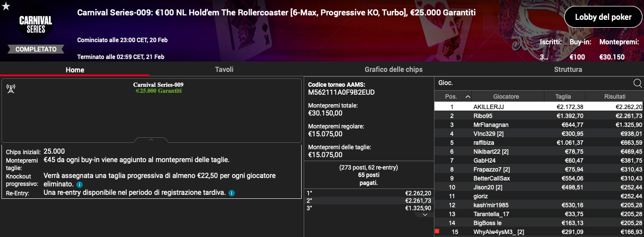Open the Grafico delle chips tab
Image resolution: width=644 pixels, height=237 pixels.
coord(393,69)
